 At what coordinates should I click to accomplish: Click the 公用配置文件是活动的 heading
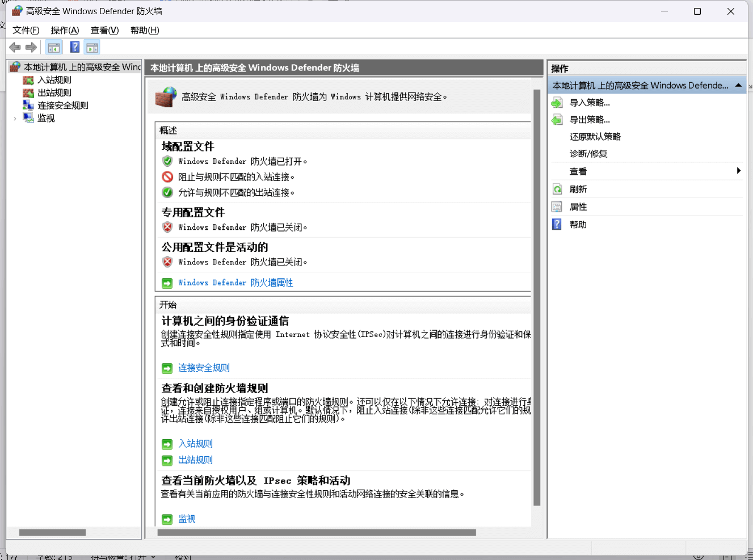point(214,247)
